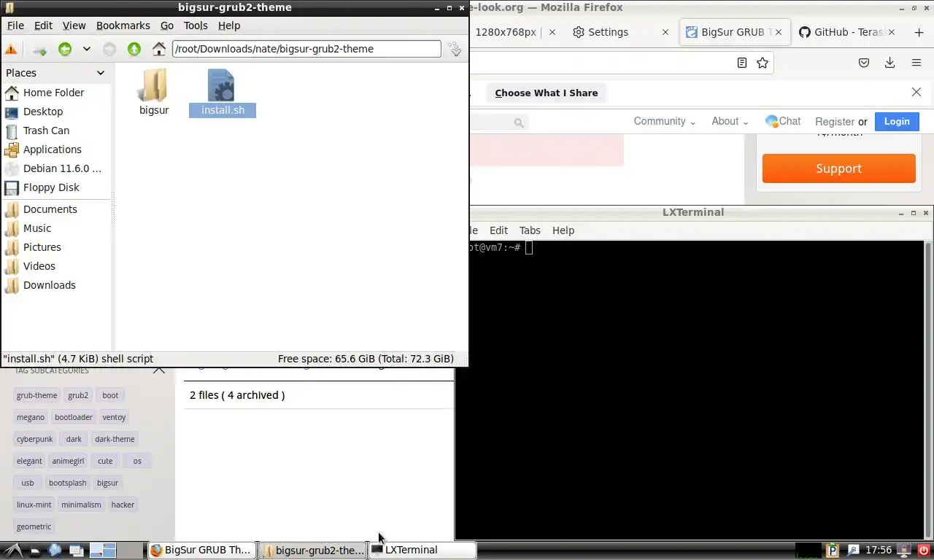Open the Chat link
The height and width of the screenshot is (560, 934).
[x=782, y=121]
